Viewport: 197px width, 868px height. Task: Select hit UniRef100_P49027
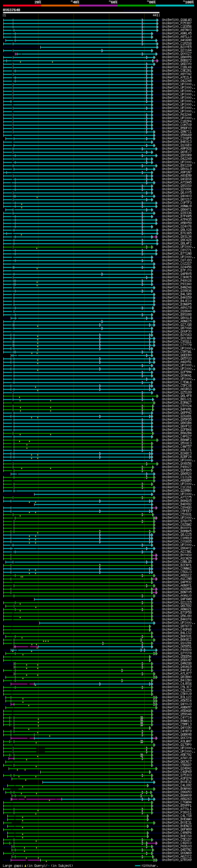click(x=177, y=467)
